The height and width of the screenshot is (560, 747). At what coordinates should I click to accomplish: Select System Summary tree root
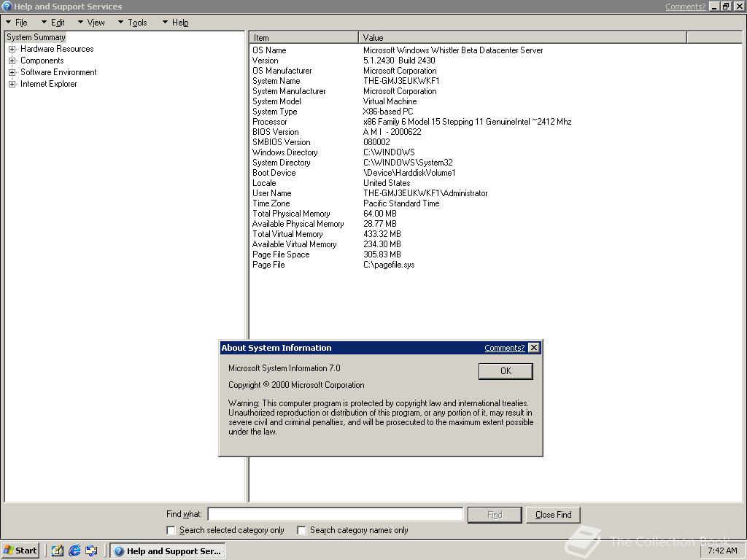coord(36,37)
